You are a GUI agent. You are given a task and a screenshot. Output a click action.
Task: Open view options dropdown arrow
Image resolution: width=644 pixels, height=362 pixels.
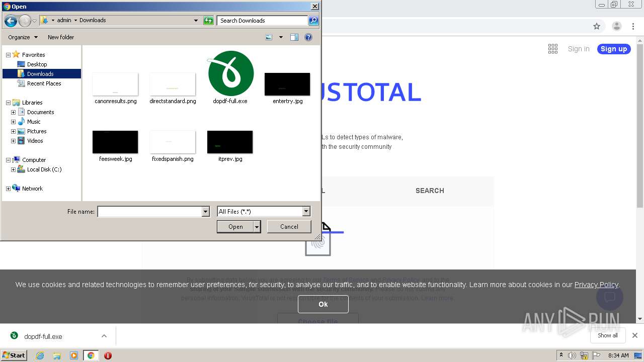[281, 37]
